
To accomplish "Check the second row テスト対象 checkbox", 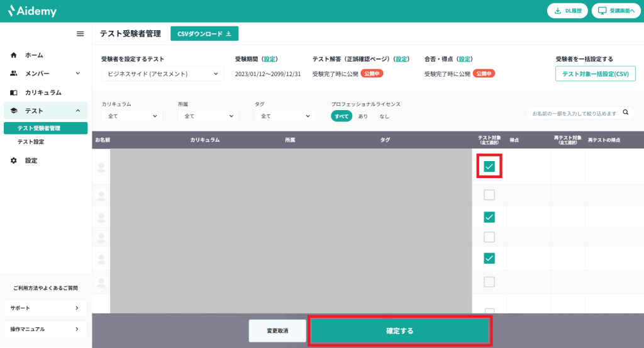I will point(489,195).
